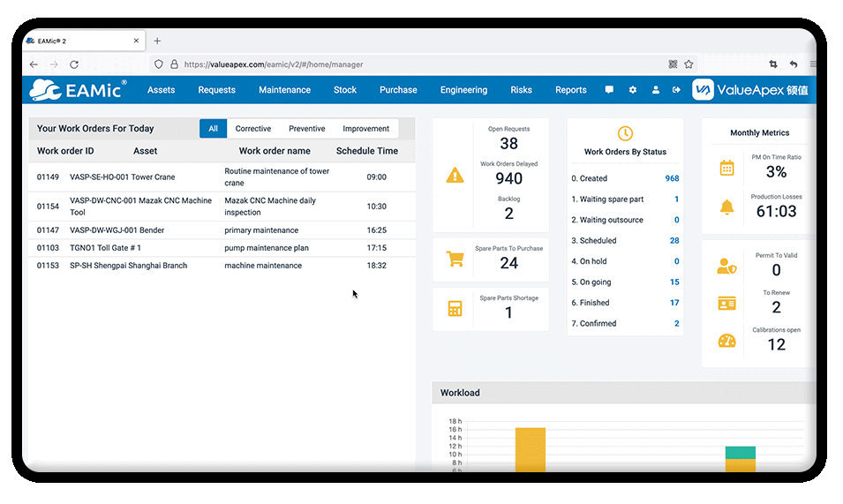This screenshot has height=504, width=843.
Task: Click the bell icon by Production Losses
Action: 726,207
